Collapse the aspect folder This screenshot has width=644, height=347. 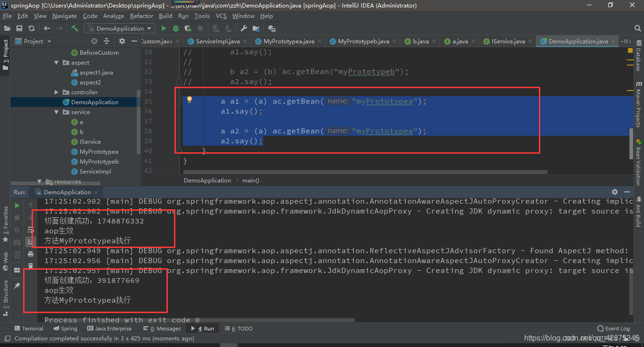tap(57, 63)
